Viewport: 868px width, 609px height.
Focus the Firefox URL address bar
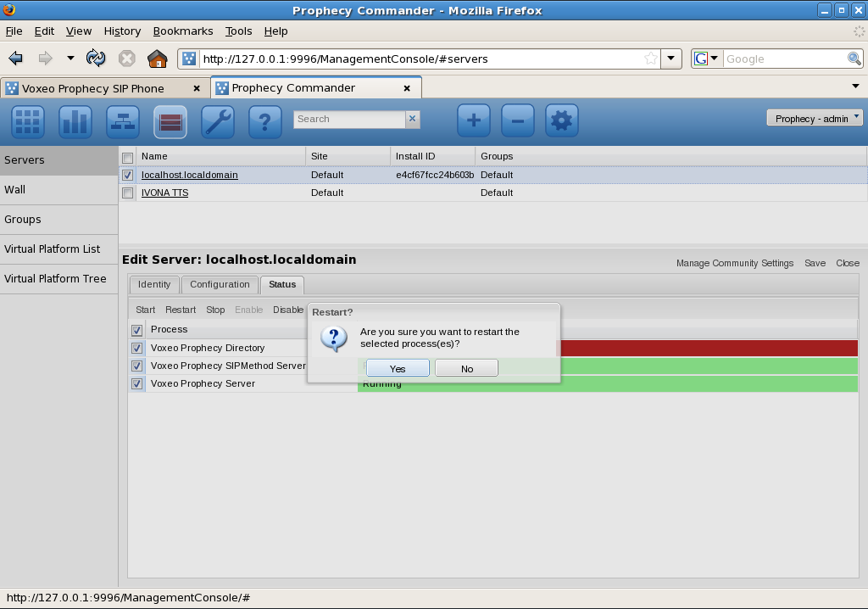tap(420, 59)
